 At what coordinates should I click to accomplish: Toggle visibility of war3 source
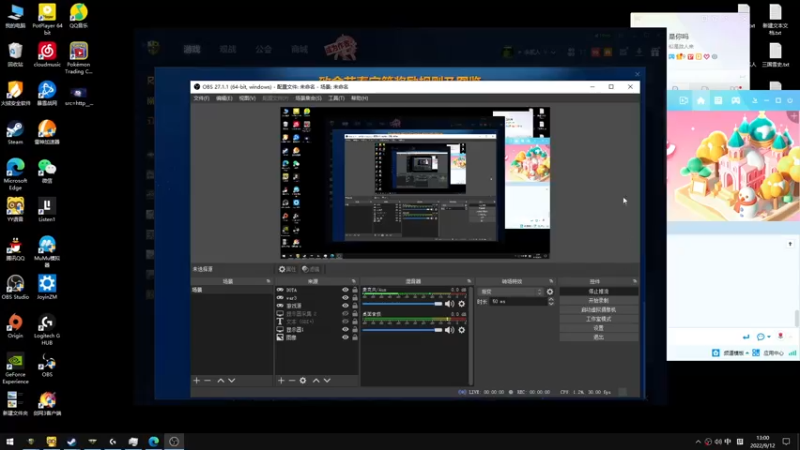tap(345, 298)
